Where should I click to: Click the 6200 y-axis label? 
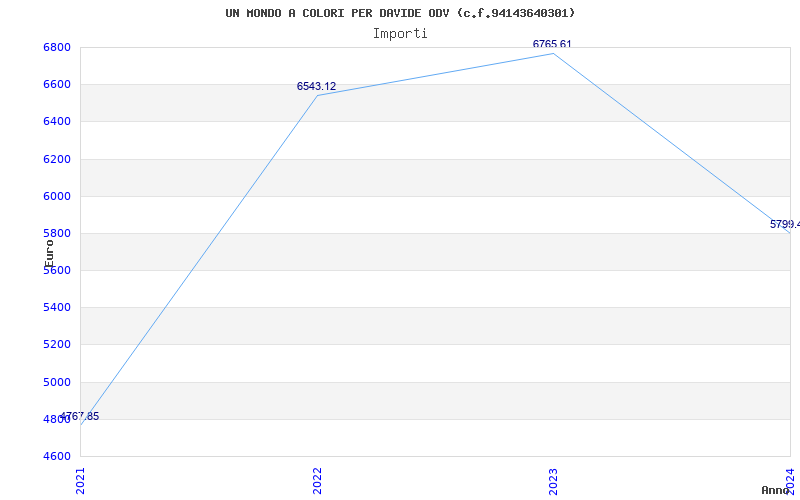pos(56,159)
